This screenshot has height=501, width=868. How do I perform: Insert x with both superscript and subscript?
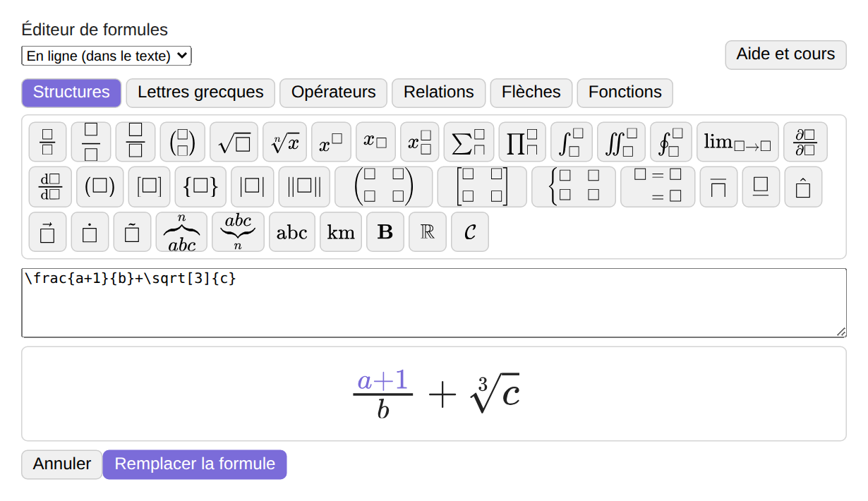420,142
